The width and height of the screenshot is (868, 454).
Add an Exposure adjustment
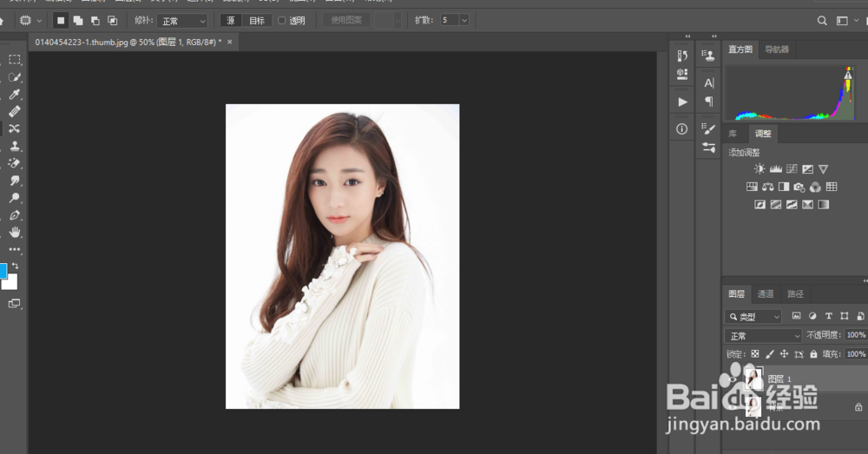point(807,169)
